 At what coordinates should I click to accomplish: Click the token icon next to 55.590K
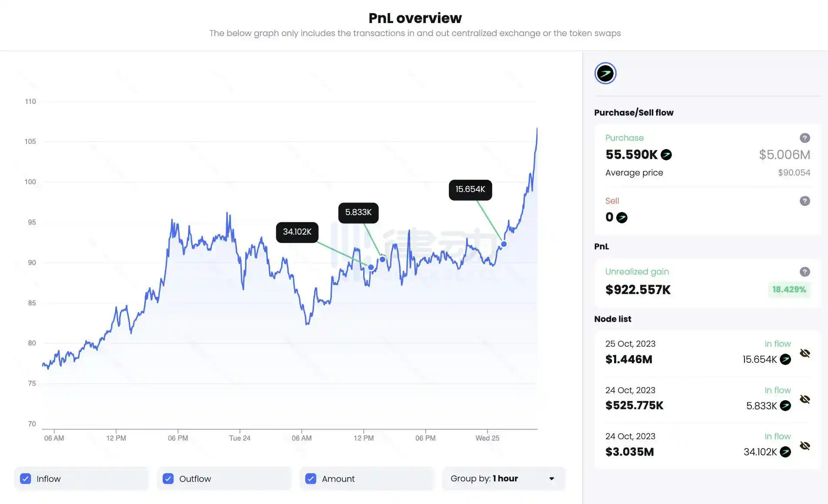pos(666,155)
